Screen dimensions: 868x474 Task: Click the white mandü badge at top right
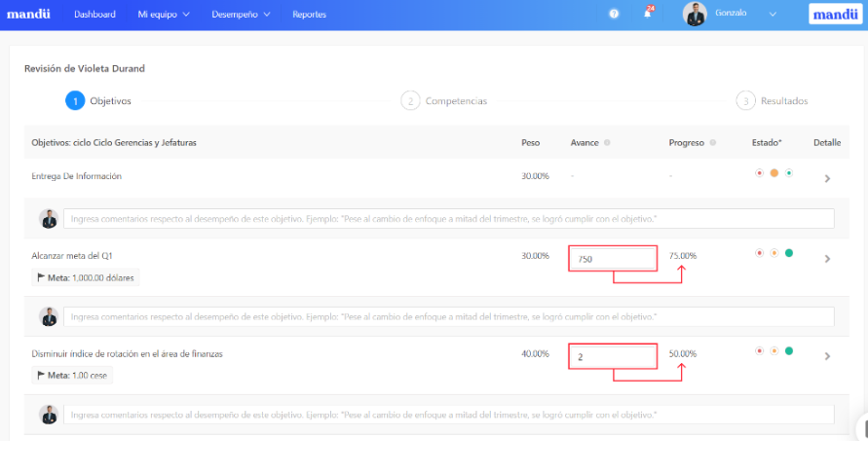[835, 14]
